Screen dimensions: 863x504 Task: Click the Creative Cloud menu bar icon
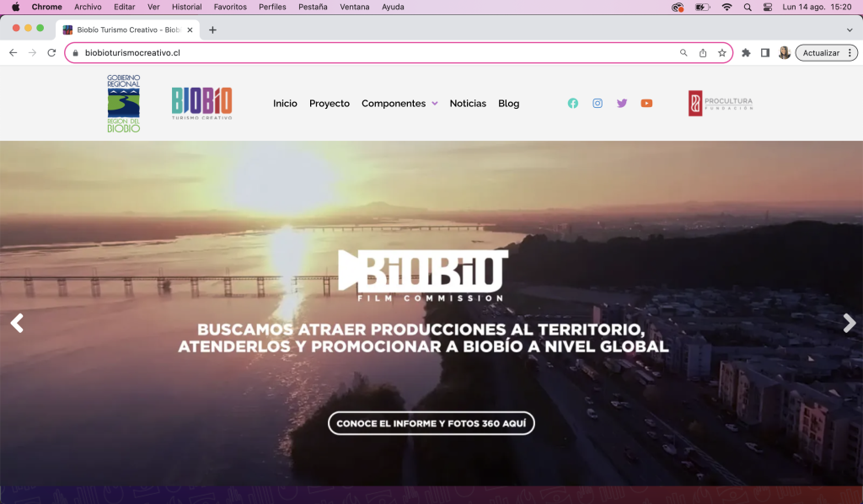coord(678,7)
